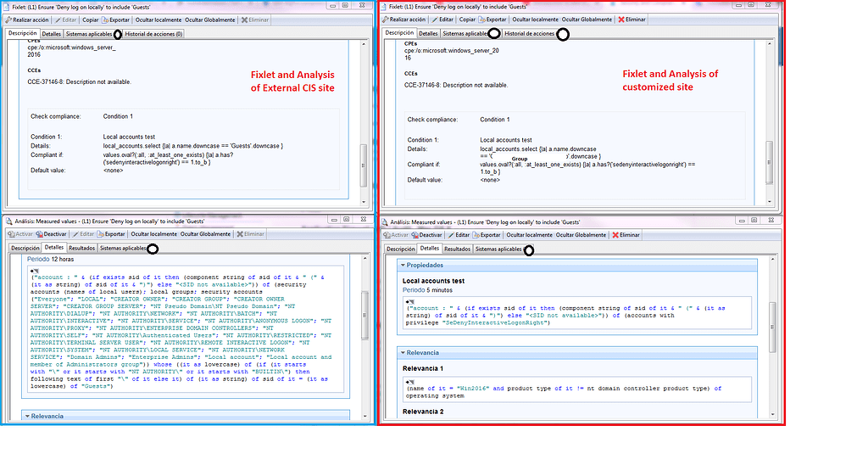Viewport: 868px width, 465px height.
Task: Click Exportar in the right Fixlet window
Action: pos(492,20)
